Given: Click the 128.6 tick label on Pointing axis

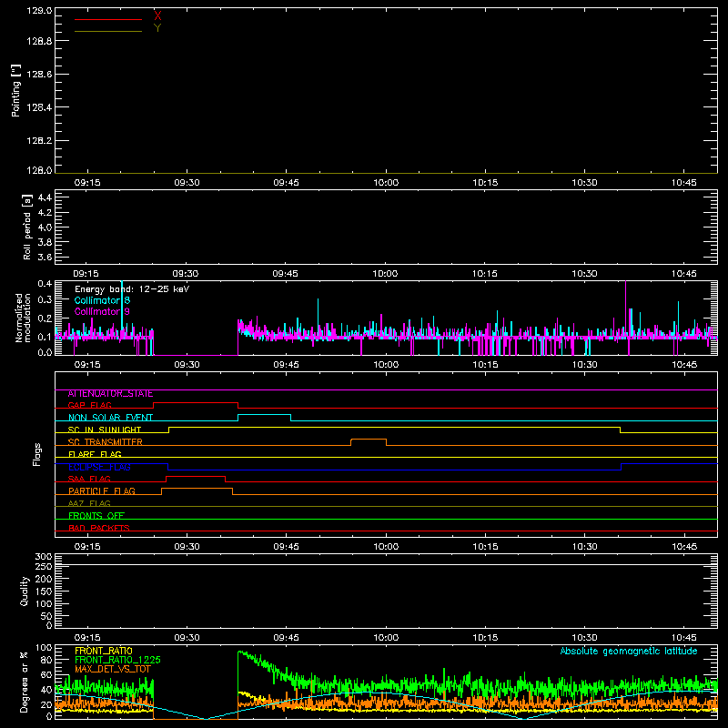Looking at the screenshot, I should click(39, 75).
